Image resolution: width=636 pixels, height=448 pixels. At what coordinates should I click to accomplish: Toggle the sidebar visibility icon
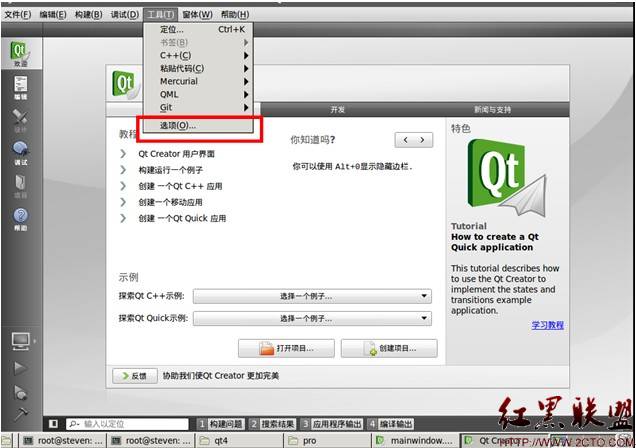click(53, 424)
